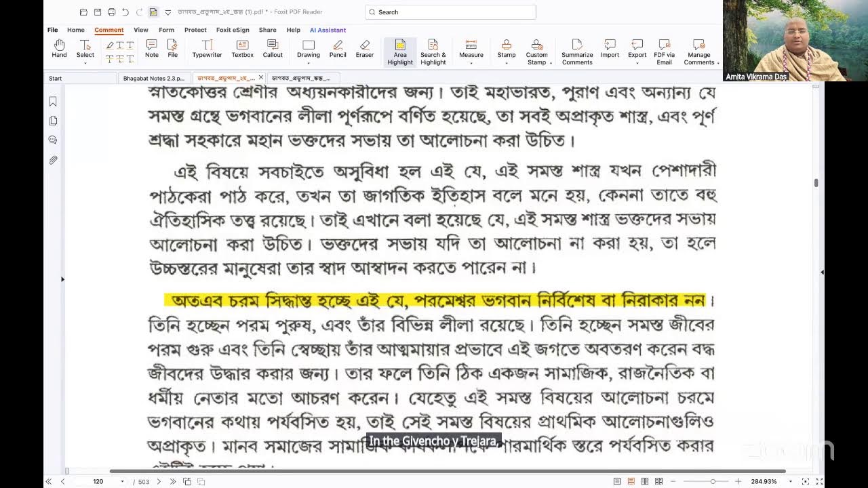Click the Open folder quick-access icon
This screenshot has width=868, height=488.
[83, 12]
